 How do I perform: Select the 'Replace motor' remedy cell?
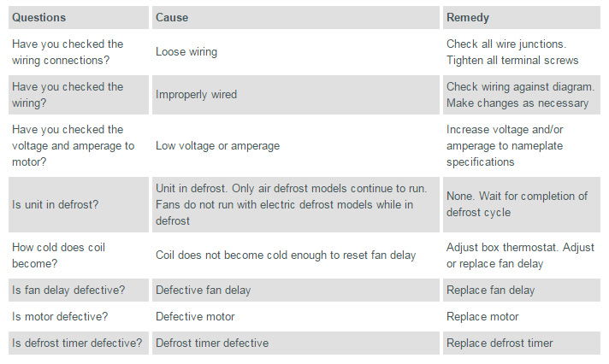482,316
